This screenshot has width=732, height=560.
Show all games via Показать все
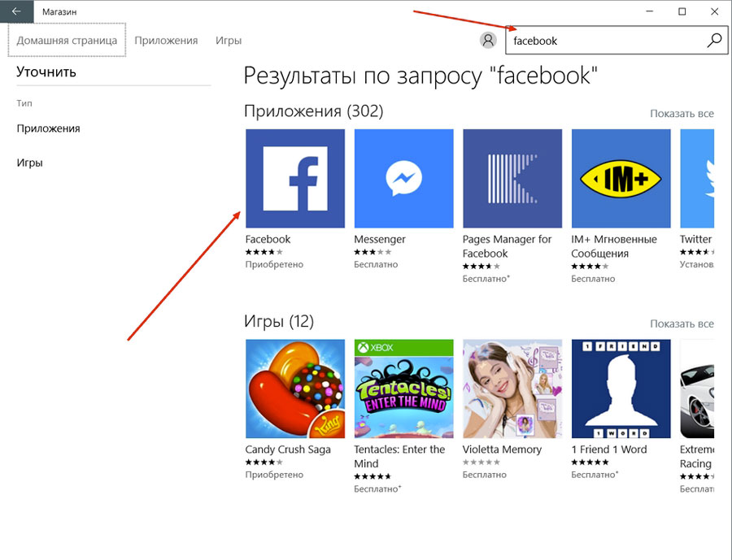pos(682,323)
